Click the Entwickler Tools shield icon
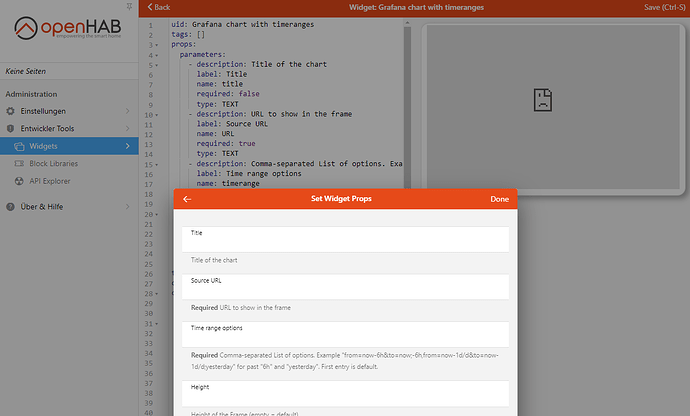The width and height of the screenshot is (690, 416). click(x=10, y=129)
